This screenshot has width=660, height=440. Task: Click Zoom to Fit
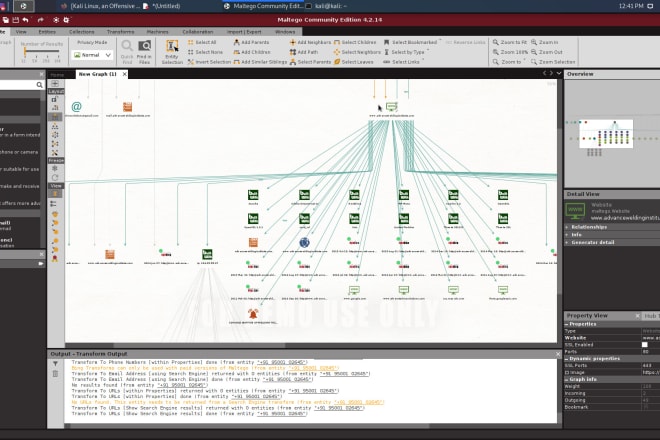pyautogui.click(x=510, y=43)
